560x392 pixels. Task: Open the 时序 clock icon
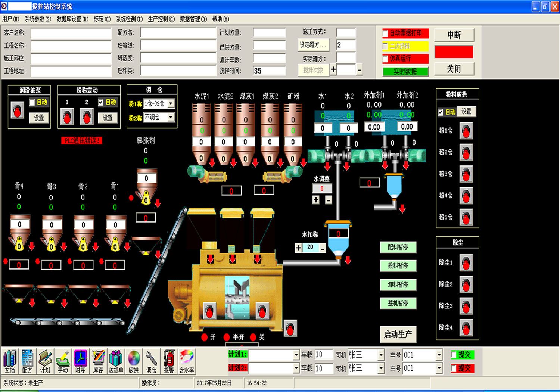pyautogui.click(x=80, y=361)
